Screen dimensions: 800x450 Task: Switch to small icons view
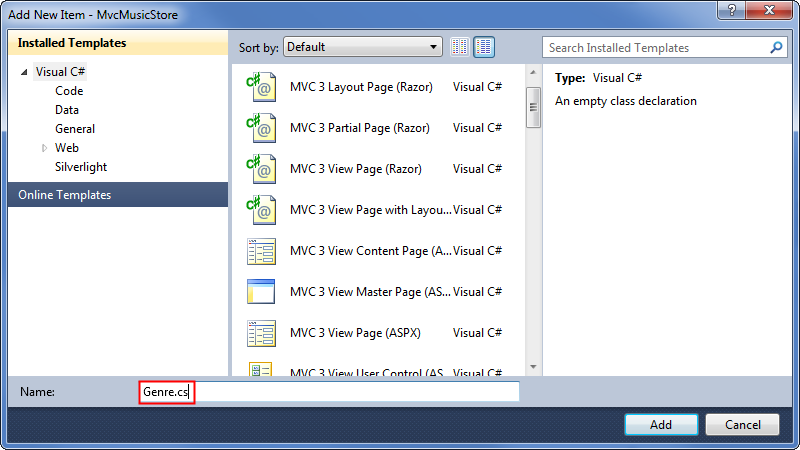coord(460,47)
